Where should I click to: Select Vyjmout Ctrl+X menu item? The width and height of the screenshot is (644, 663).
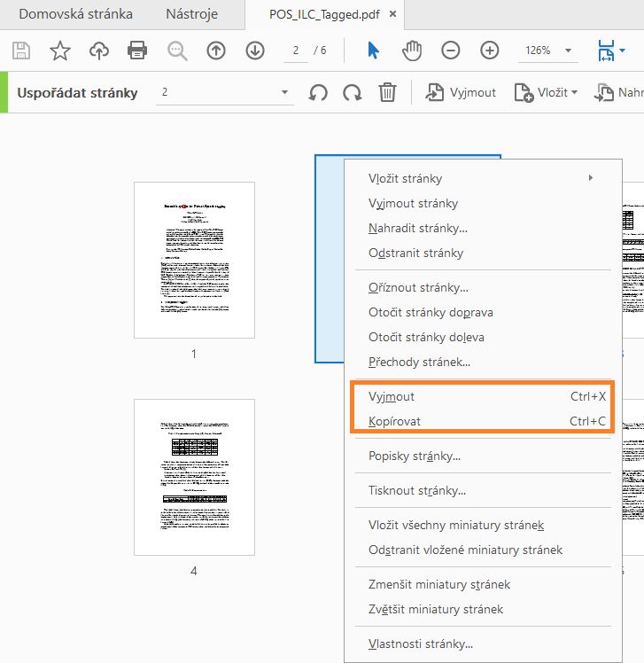[483, 396]
